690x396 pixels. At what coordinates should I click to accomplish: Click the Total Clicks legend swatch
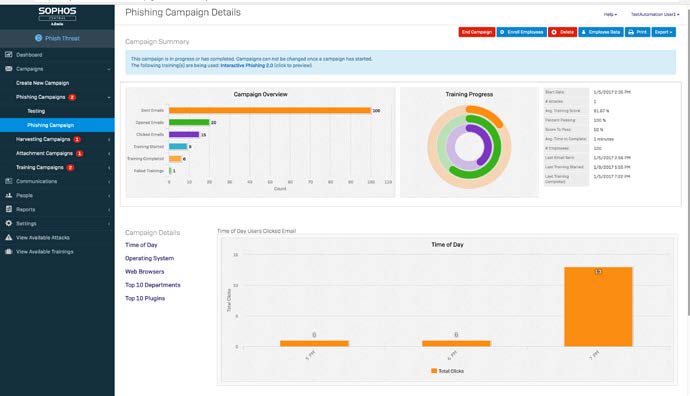tap(434, 371)
